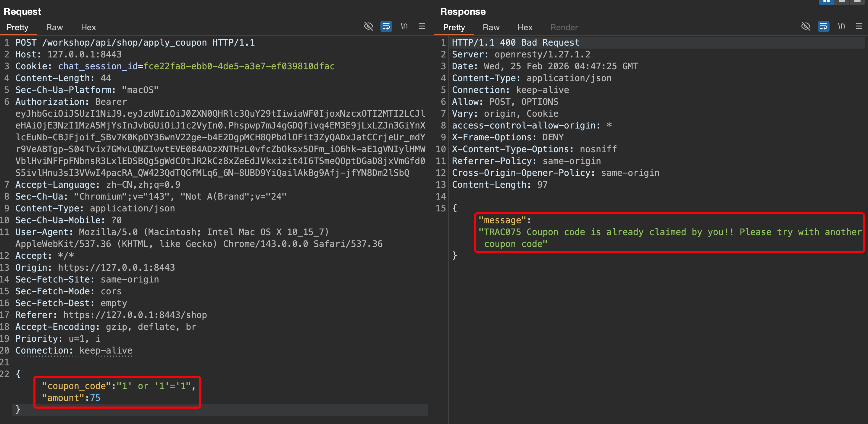The width and height of the screenshot is (868, 424).
Task: Open the Response Render tab
Action: click(x=564, y=27)
